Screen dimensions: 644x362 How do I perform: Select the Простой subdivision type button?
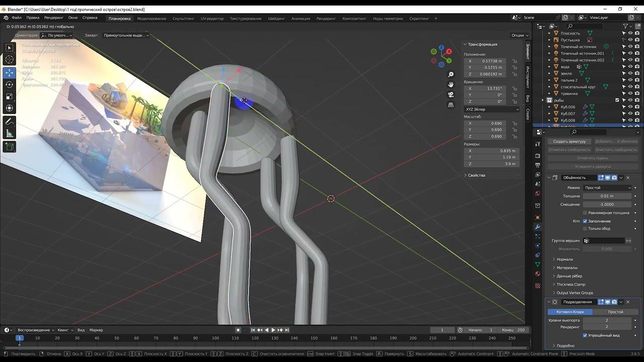tap(615, 312)
